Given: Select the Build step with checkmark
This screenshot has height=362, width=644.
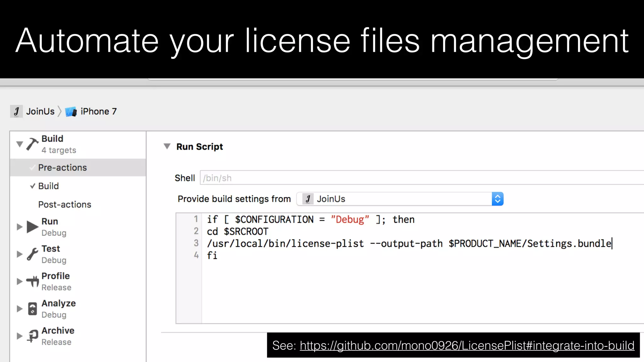Looking at the screenshot, I should (78, 186).
